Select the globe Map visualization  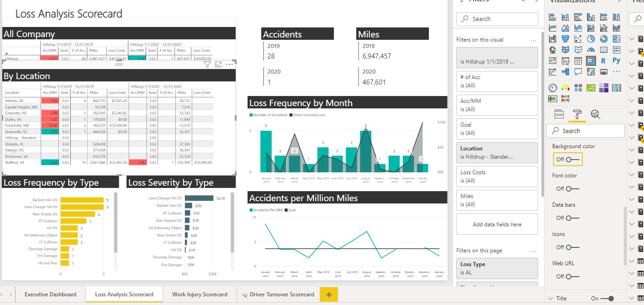coord(552,50)
